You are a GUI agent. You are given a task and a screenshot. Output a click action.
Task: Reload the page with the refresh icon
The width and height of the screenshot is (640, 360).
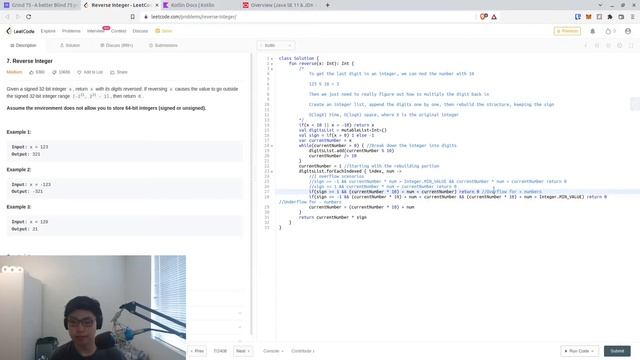point(29,17)
